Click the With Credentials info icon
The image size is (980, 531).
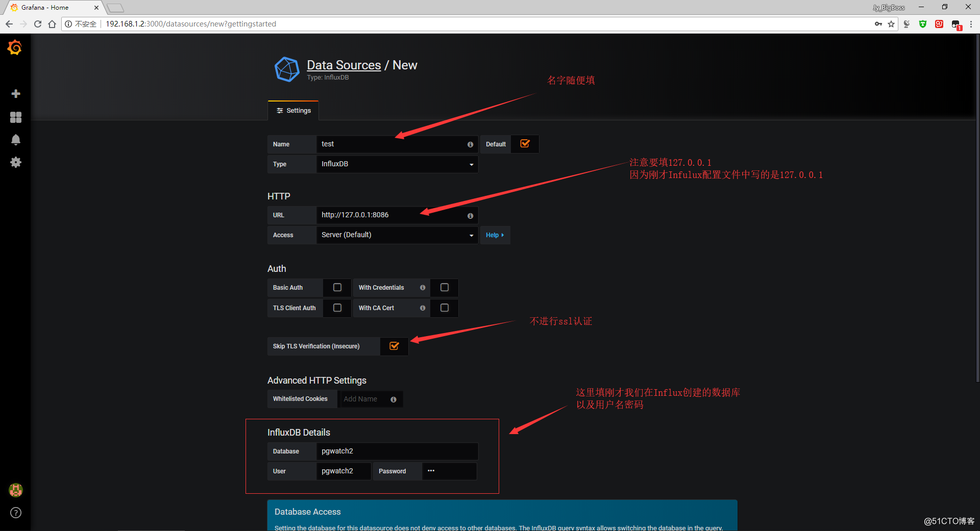pyautogui.click(x=423, y=288)
